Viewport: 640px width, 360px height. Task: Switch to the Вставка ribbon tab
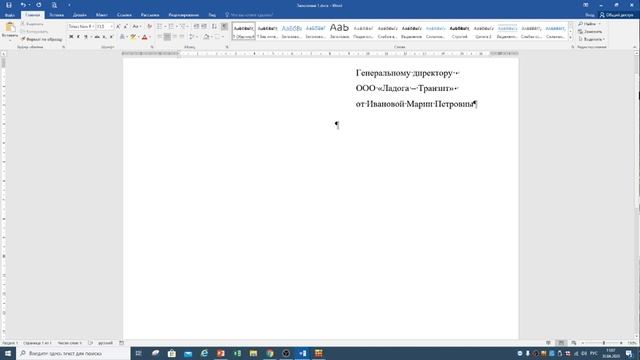[56, 15]
